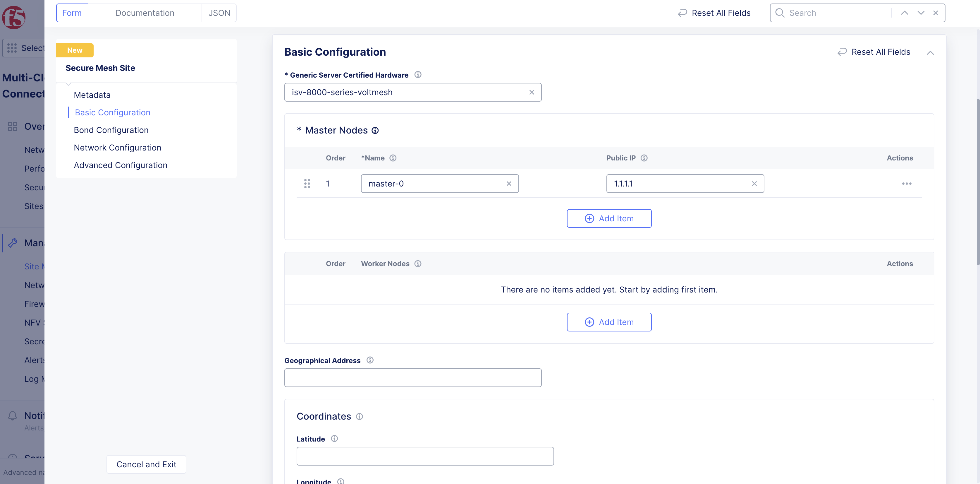Collapse the Basic Configuration section chevron

930,52
